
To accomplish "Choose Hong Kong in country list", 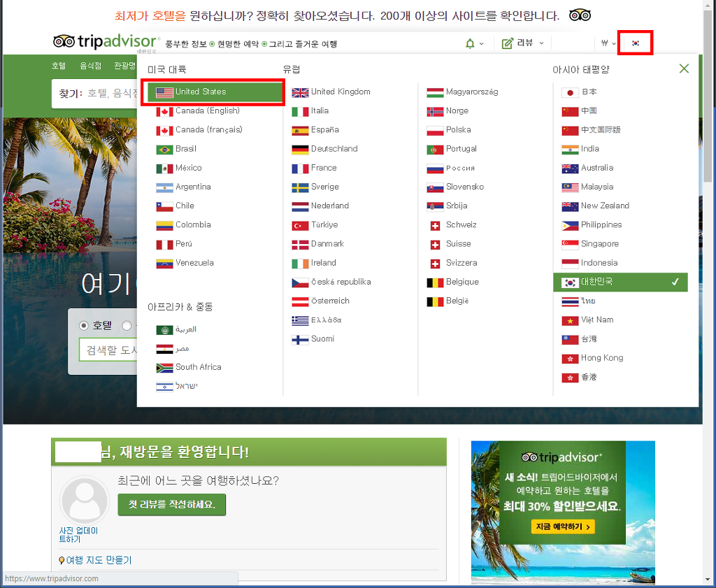I will point(602,358).
